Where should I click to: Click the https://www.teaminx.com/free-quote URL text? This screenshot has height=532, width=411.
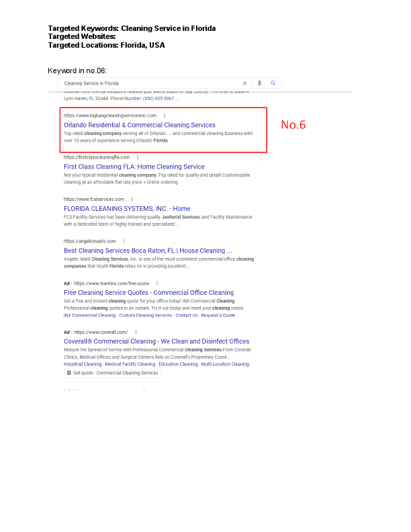111,283
